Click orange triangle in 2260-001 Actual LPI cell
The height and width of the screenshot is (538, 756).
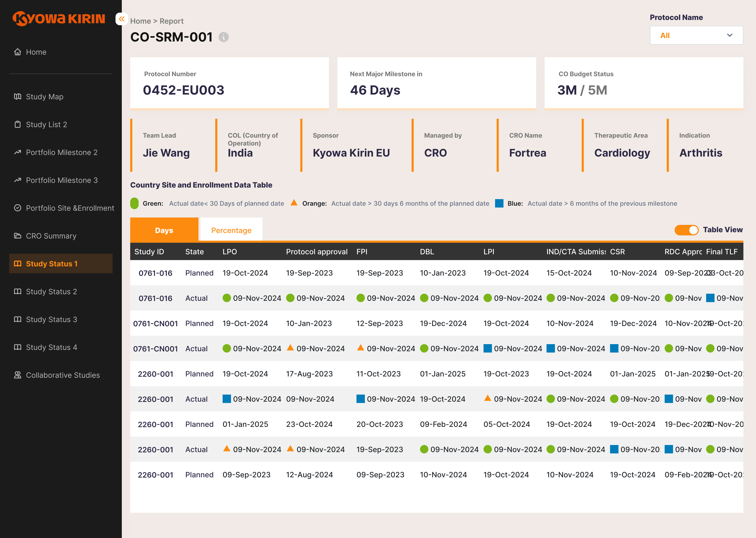coord(488,398)
